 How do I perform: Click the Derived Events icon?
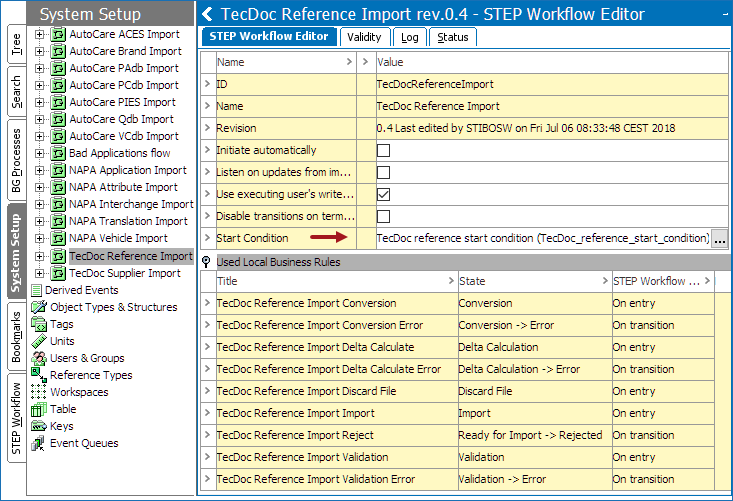tap(36, 290)
